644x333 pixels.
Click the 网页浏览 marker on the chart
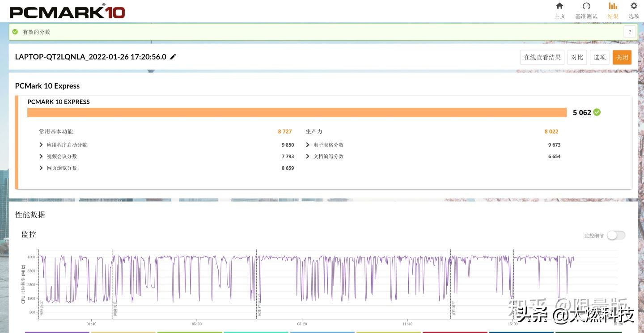point(115,308)
